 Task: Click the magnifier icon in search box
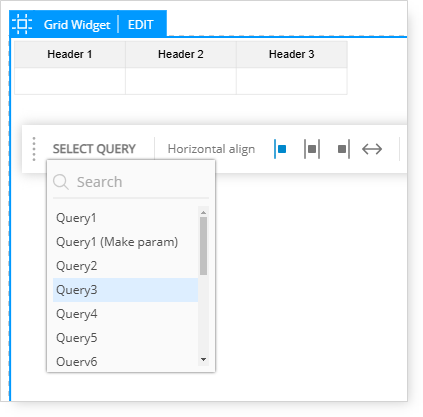[x=61, y=182]
